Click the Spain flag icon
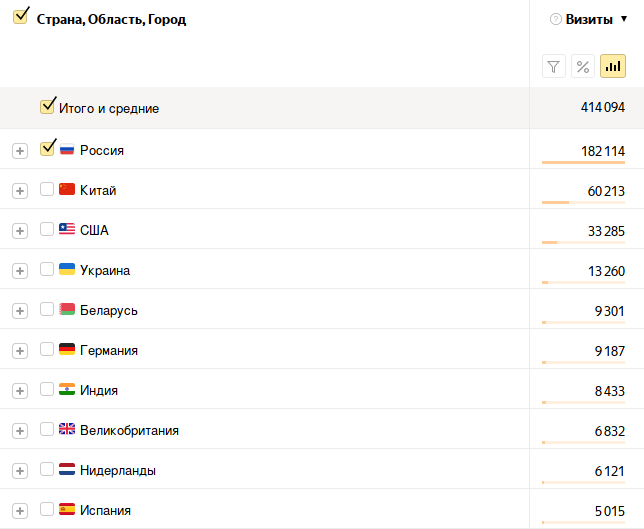 coord(67,509)
